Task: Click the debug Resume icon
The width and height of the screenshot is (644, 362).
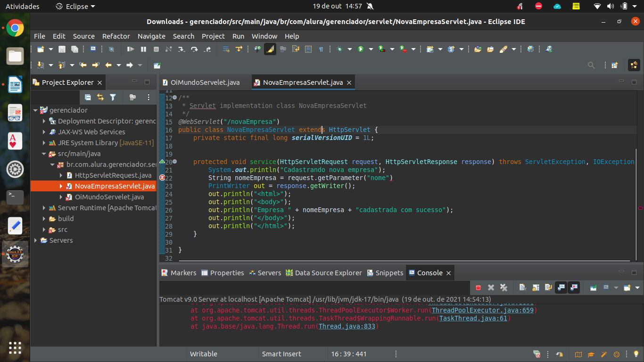Action: 131,49
